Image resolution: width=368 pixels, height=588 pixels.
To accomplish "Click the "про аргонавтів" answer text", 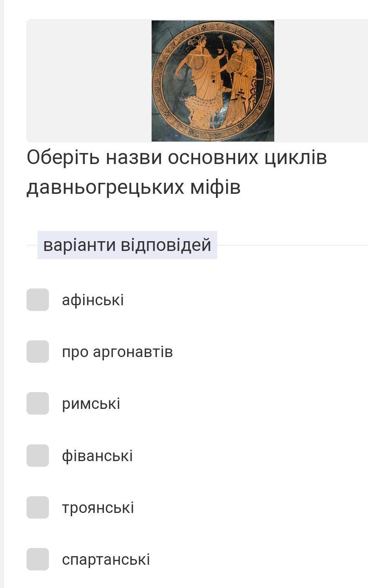I will [117, 352].
